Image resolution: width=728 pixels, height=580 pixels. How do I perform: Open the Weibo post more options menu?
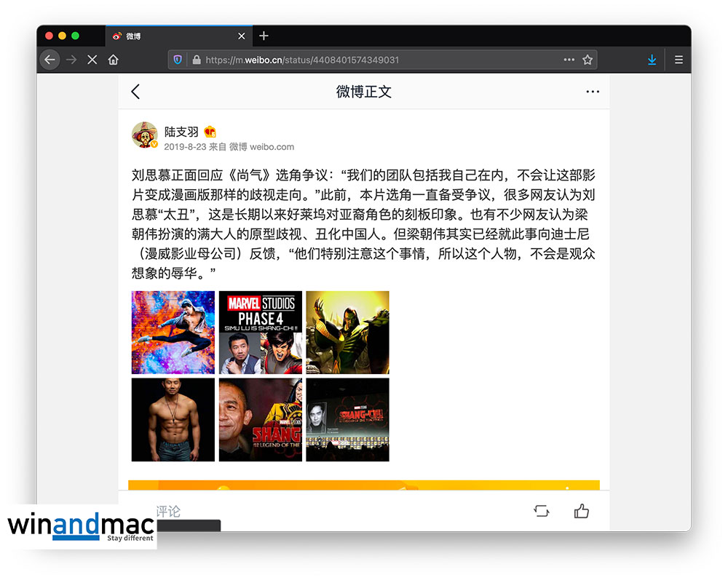(593, 92)
